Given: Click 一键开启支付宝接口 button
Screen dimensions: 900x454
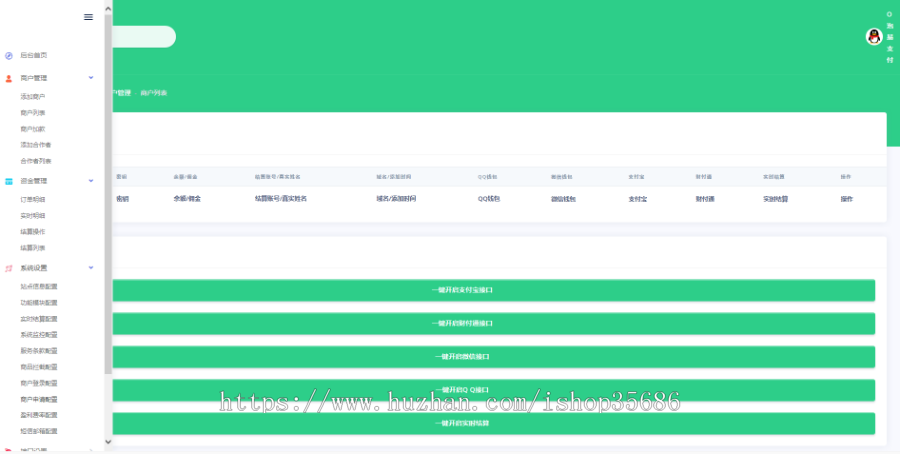Looking at the screenshot, I should click(x=494, y=290).
